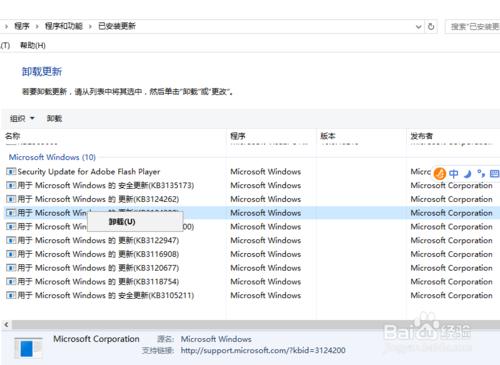Sort by the 程序 column header
Image resolution: width=500 pixels, height=365 pixels.
[x=238, y=136]
